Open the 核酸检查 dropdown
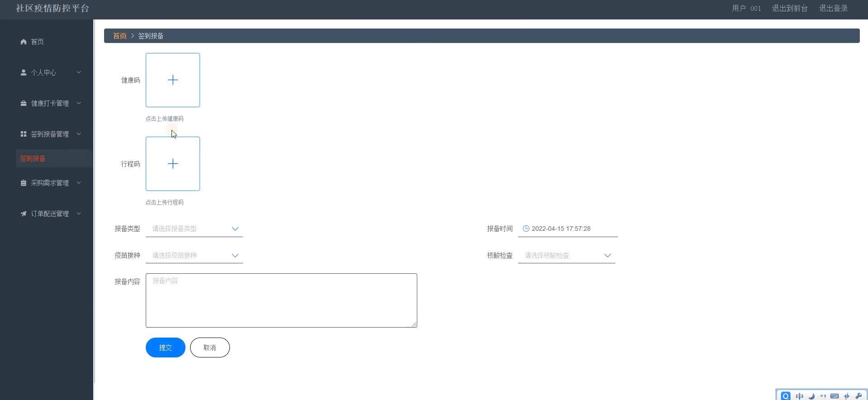 click(567, 256)
